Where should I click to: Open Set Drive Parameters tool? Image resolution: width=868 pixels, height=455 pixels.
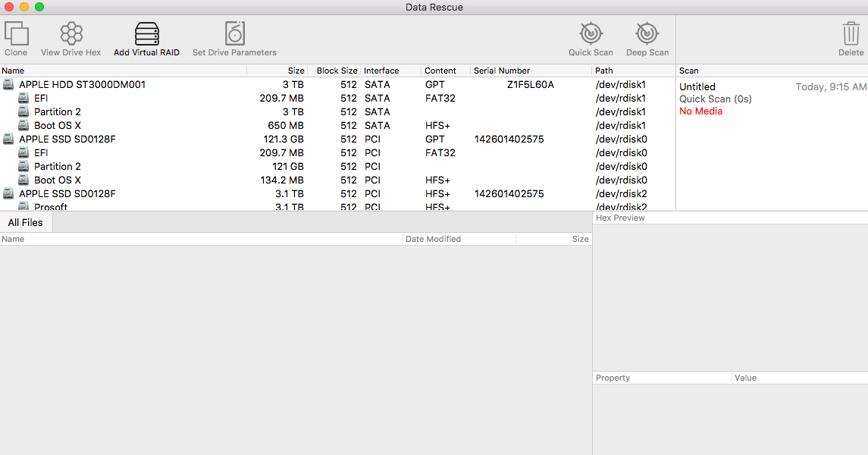click(x=234, y=34)
